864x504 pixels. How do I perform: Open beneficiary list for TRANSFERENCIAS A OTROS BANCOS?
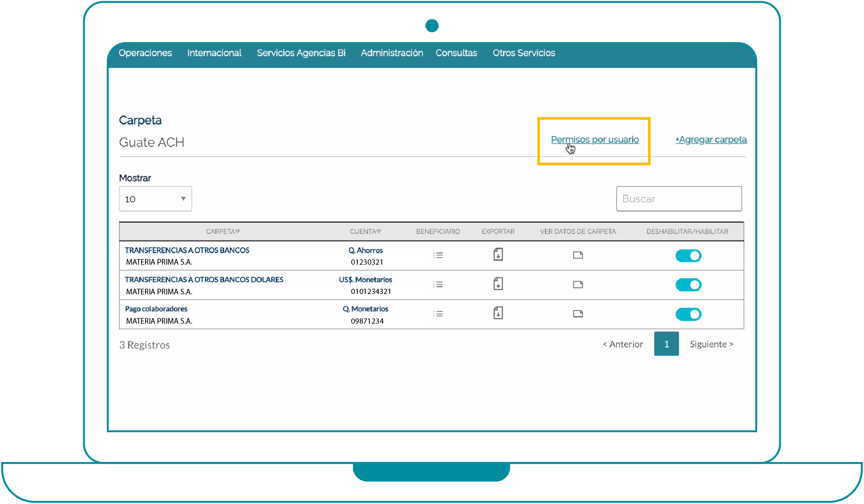coord(438,255)
